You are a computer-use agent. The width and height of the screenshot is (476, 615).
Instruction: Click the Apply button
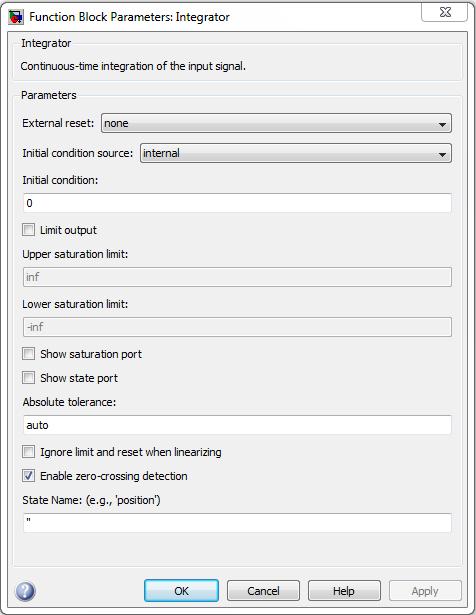click(x=425, y=591)
